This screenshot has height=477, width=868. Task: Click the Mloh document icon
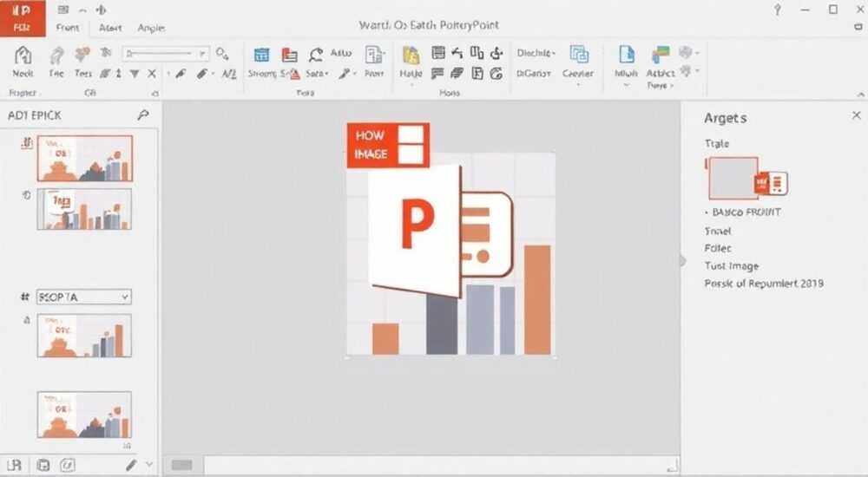[627, 55]
